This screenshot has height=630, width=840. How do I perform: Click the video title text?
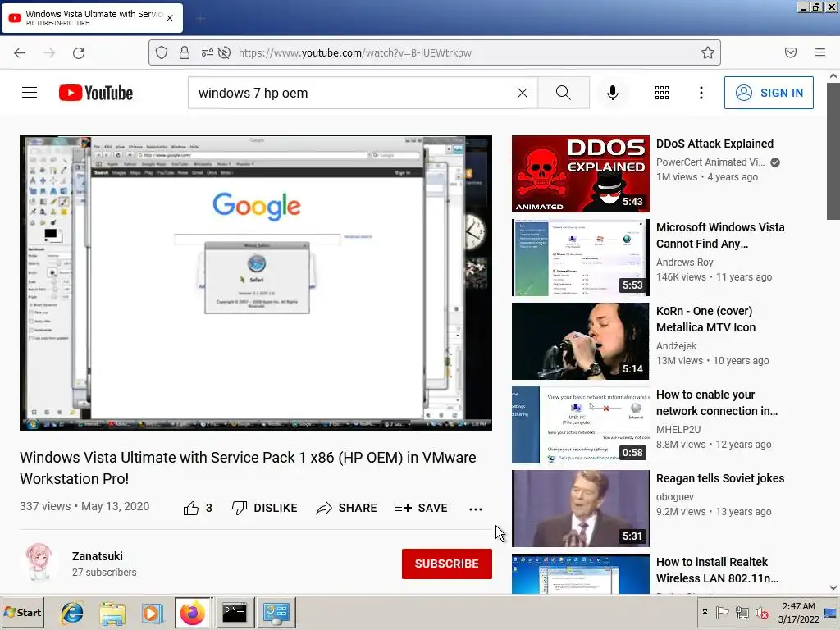coord(248,468)
